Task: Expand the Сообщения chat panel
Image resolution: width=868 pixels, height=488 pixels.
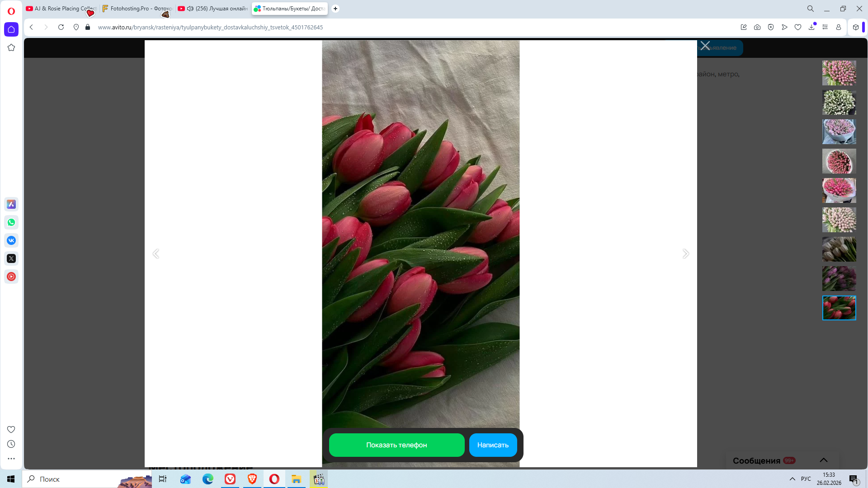Action: click(823, 460)
